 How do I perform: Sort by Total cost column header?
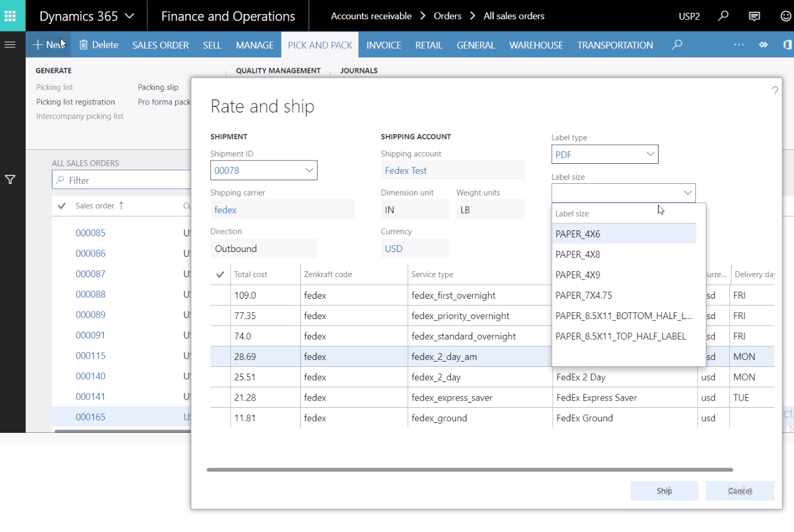coord(250,274)
